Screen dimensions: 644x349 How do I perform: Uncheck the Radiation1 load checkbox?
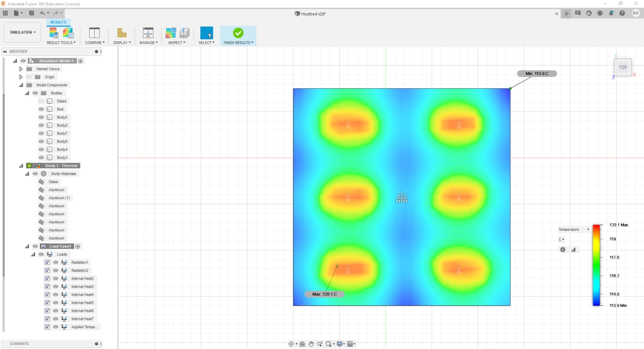tap(47, 262)
